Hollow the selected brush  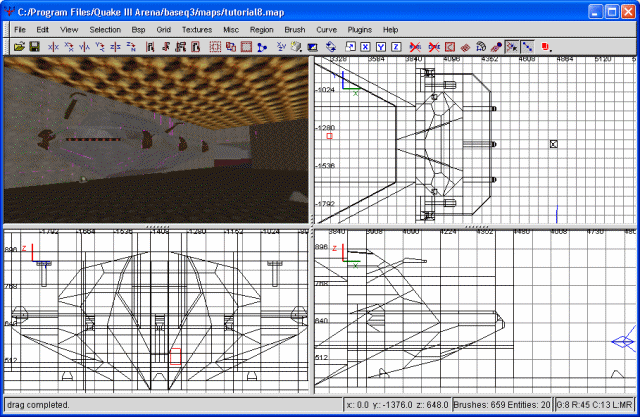[x=246, y=47]
